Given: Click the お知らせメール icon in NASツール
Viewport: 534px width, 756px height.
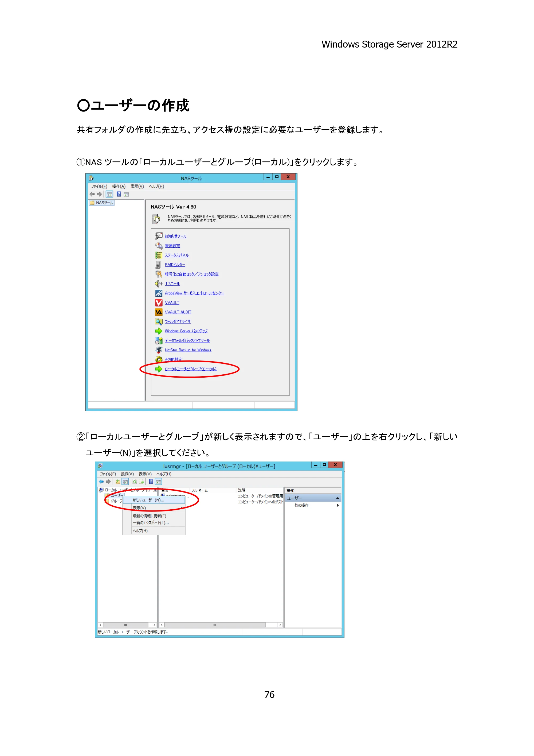Looking at the screenshot, I should pos(159,236).
